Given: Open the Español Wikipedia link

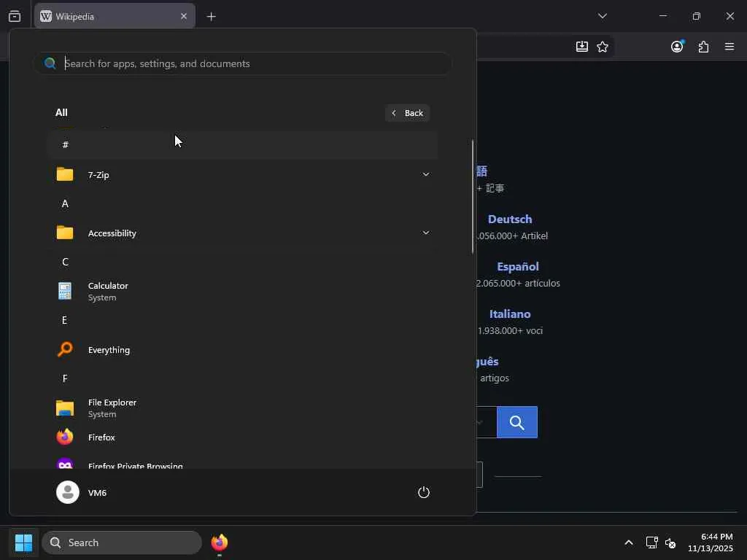Looking at the screenshot, I should pos(518,266).
